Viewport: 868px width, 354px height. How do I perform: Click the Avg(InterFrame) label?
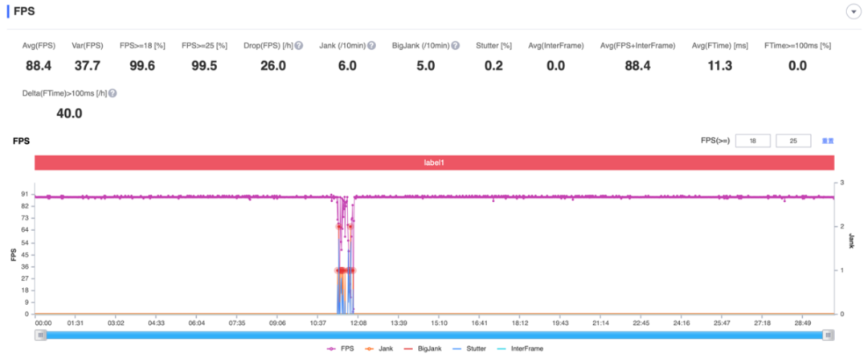click(556, 46)
